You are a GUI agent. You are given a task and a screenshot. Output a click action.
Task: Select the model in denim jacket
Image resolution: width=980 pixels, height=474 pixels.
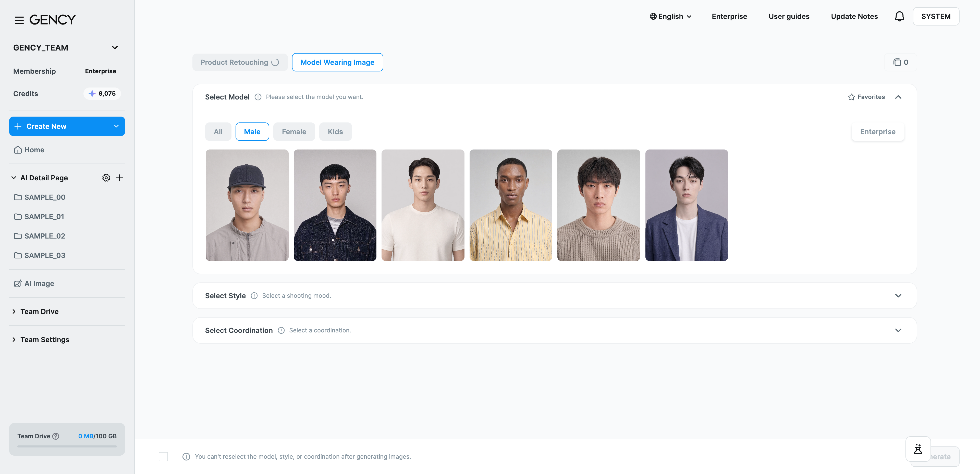tap(335, 205)
